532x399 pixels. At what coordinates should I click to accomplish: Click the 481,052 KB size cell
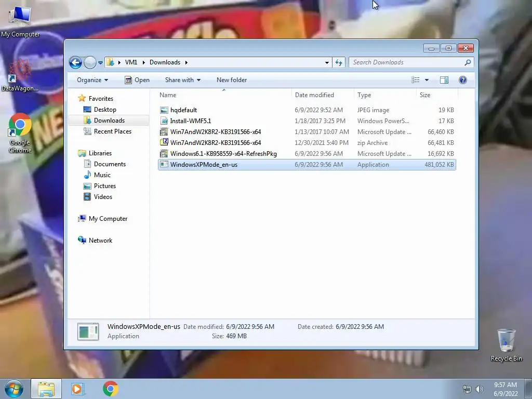(x=439, y=165)
